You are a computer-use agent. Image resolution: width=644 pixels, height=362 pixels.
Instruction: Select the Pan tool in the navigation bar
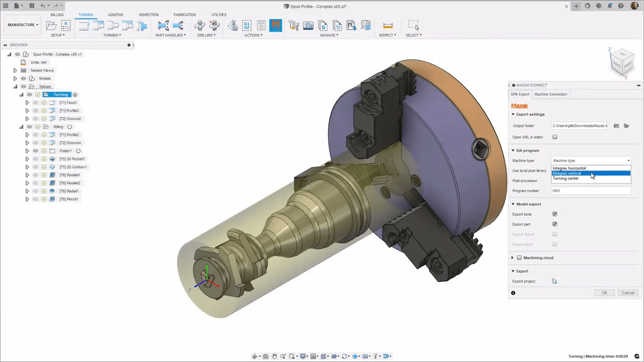tap(274, 356)
